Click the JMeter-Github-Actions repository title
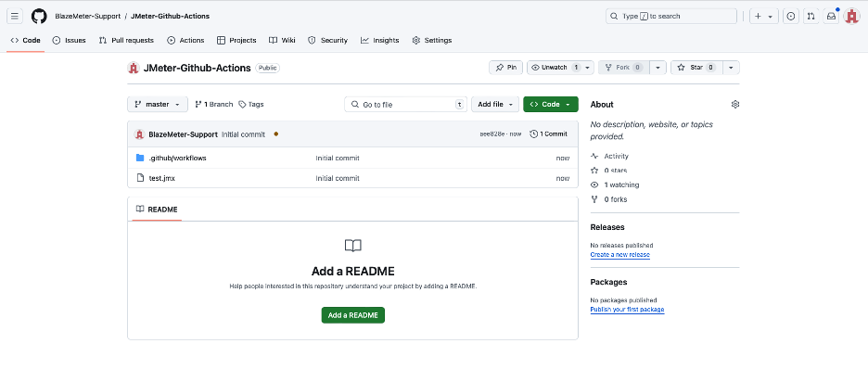Image resolution: width=868 pixels, height=369 pixels. (198, 68)
